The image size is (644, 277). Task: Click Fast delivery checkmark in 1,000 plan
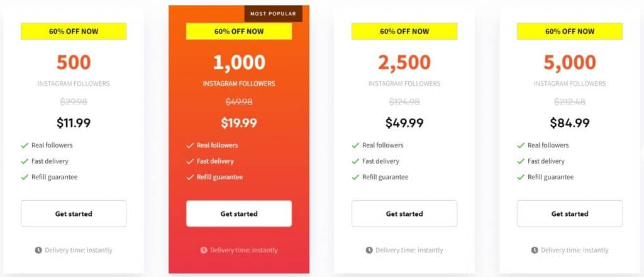[x=191, y=161]
